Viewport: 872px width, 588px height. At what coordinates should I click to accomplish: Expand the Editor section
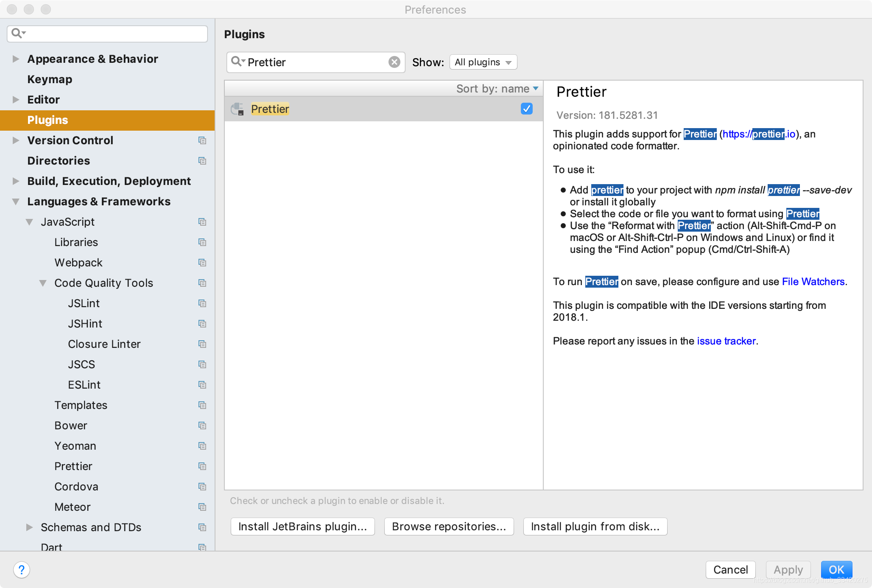16,100
